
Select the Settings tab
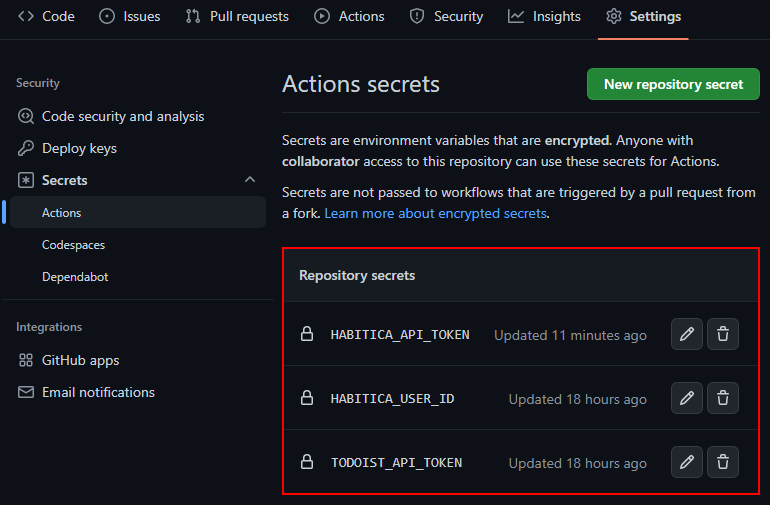tap(643, 16)
